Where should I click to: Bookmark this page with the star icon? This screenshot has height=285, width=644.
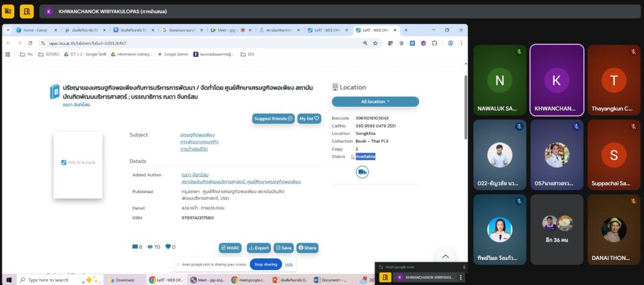click(375, 43)
